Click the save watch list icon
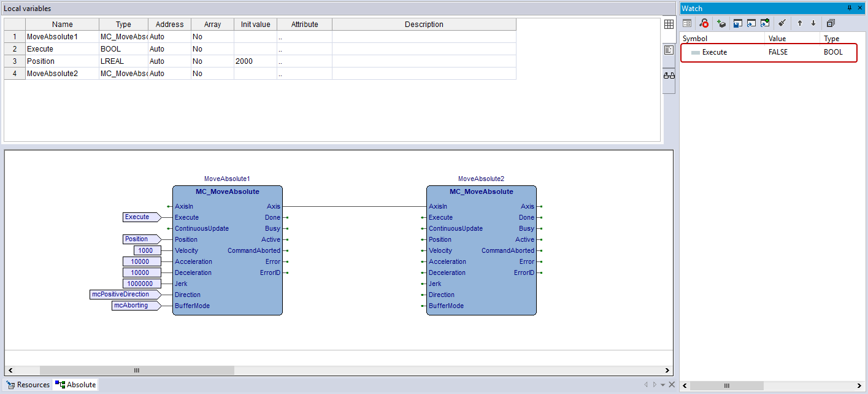The image size is (868, 394). coord(738,23)
